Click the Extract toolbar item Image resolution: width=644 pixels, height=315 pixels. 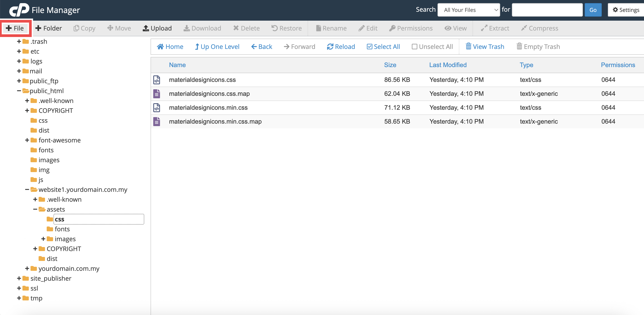click(495, 28)
